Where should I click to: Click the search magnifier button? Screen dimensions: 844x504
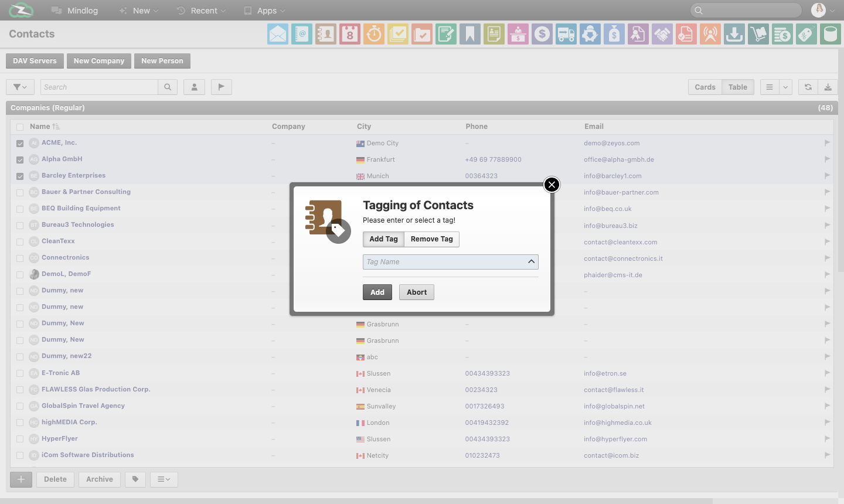[x=168, y=87]
